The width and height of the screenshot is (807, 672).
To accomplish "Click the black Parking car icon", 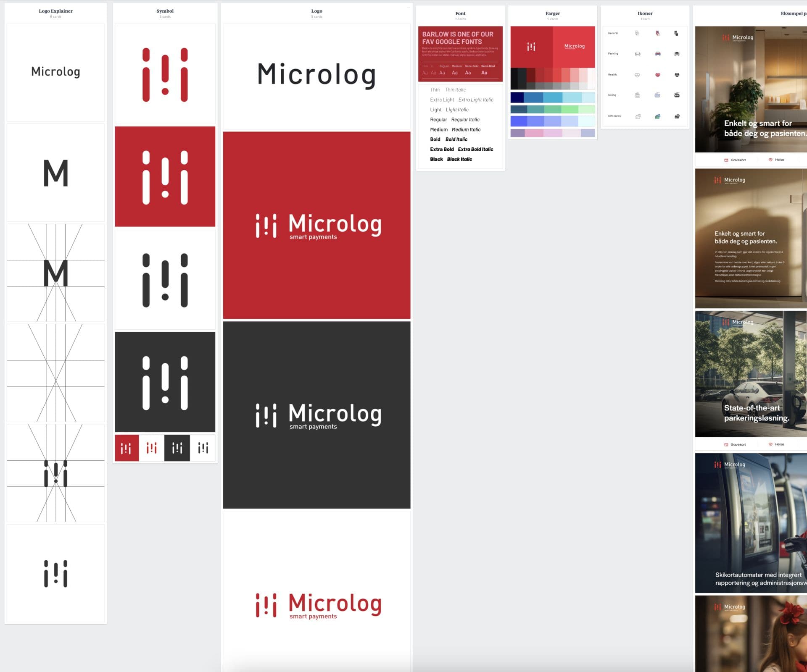I will [x=677, y=54].
